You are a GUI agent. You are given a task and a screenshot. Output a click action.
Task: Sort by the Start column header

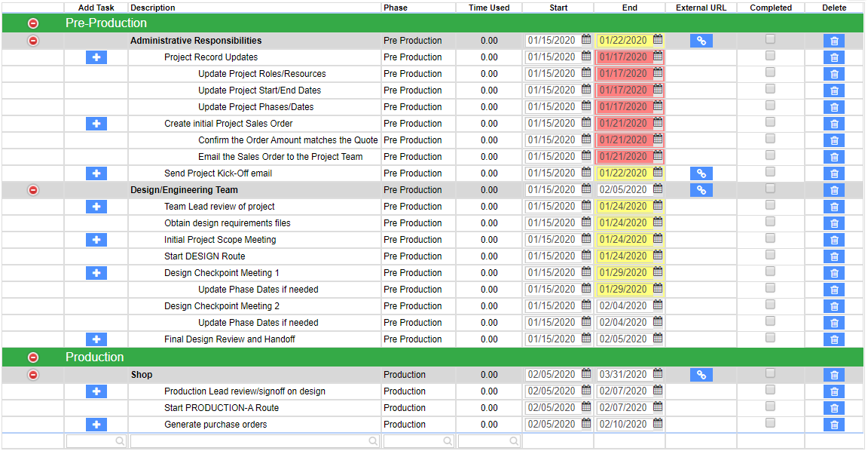558,8
